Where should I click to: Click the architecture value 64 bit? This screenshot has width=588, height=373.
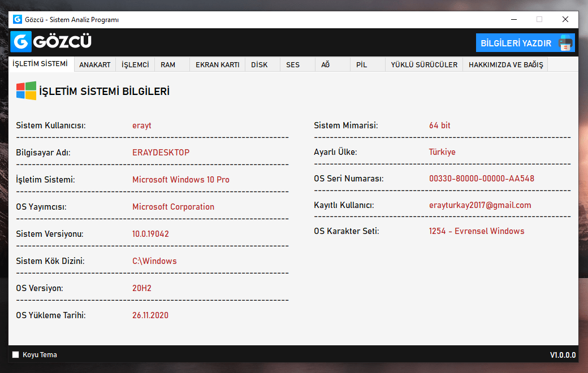(x=439, y=125)
